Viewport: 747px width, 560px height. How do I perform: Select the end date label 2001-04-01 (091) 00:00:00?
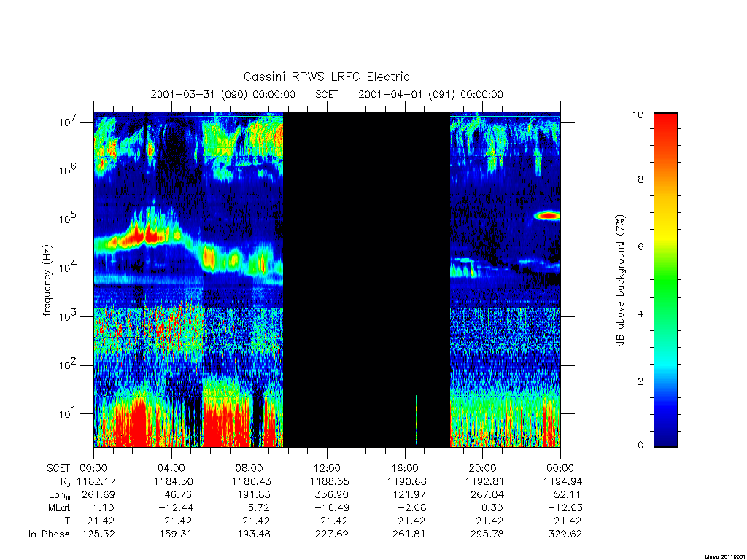pyautogui.click(x=430, y=94)
